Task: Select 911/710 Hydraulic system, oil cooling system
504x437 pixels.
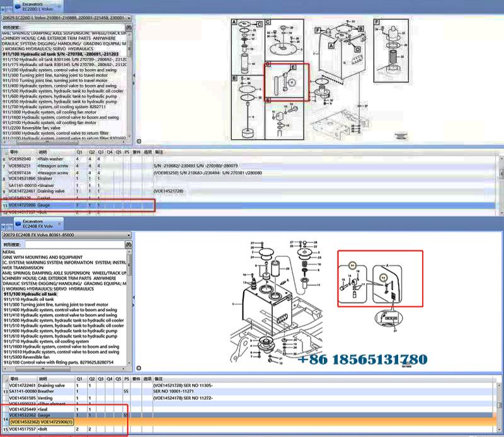Action: pos(46,341)
